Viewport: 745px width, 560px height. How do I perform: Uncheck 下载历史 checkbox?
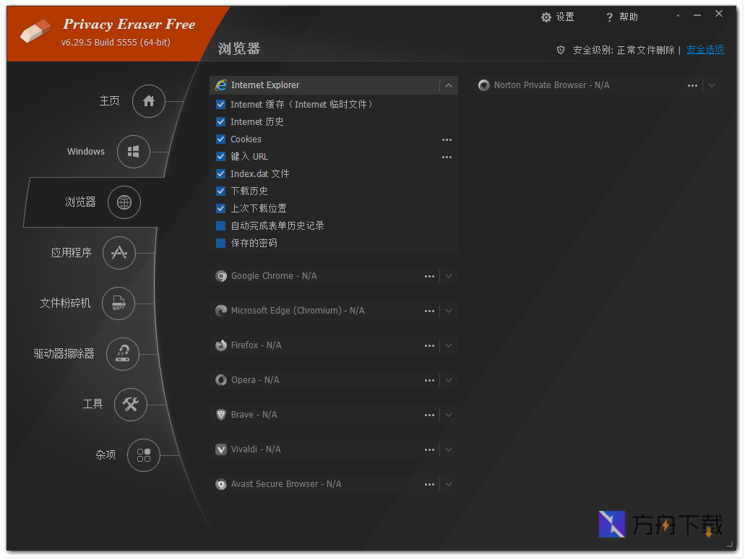tap(220, 191)
